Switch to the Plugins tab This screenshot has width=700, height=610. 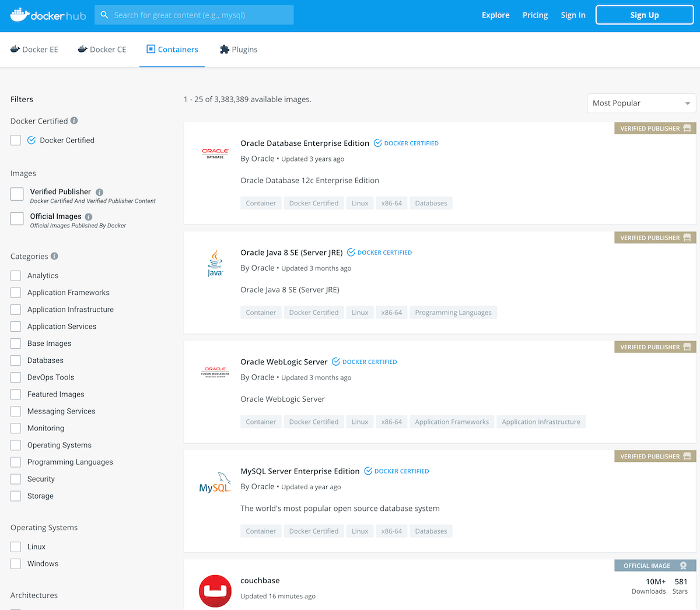[x=238, y=50]
